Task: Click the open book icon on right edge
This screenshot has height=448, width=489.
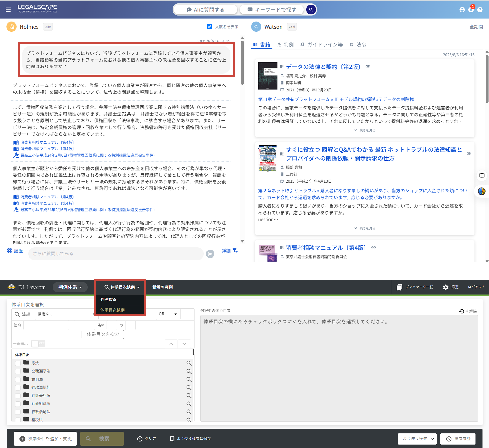Action: [x=482, y=176]
